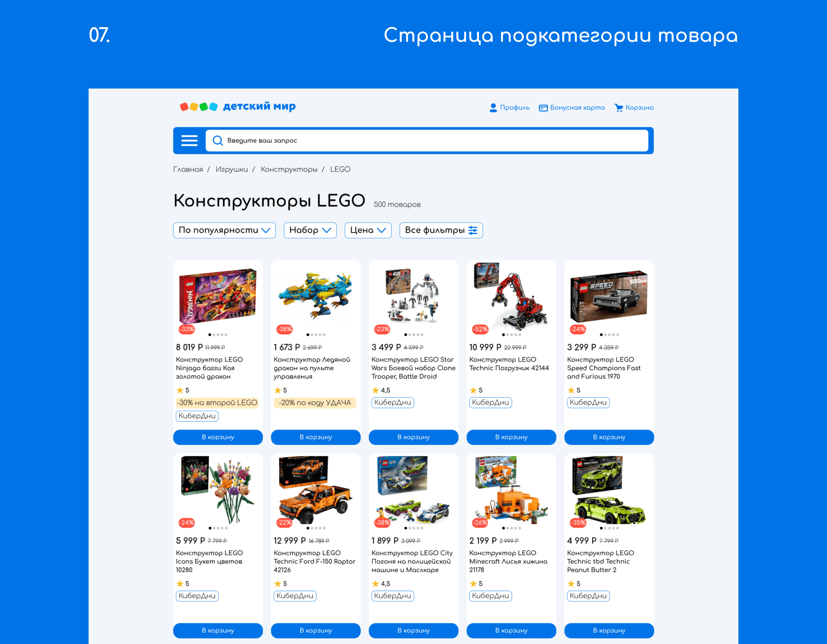
Task: Open the hamburger catalog menu
Action: (189, 141)
